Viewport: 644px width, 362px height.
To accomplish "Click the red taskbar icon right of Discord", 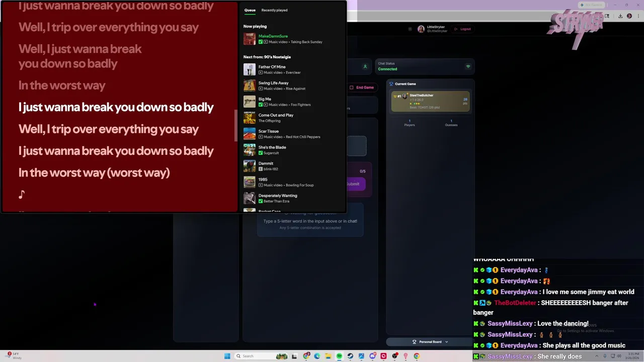I will pos(383,356).
